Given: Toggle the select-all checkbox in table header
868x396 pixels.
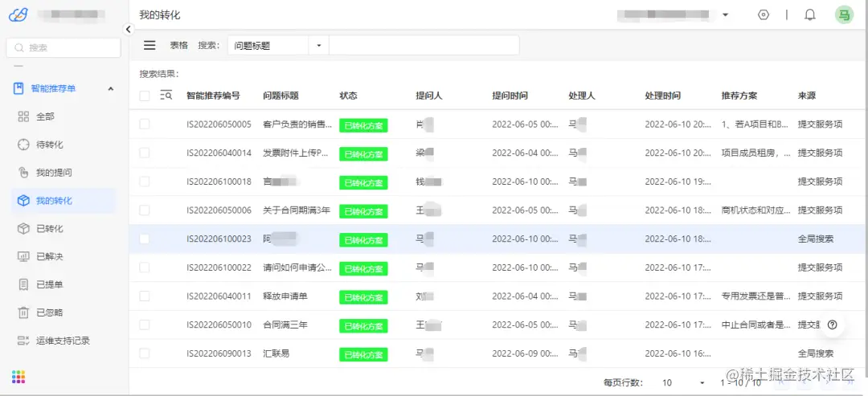Looking at the screenshot, I should point(145,96).
